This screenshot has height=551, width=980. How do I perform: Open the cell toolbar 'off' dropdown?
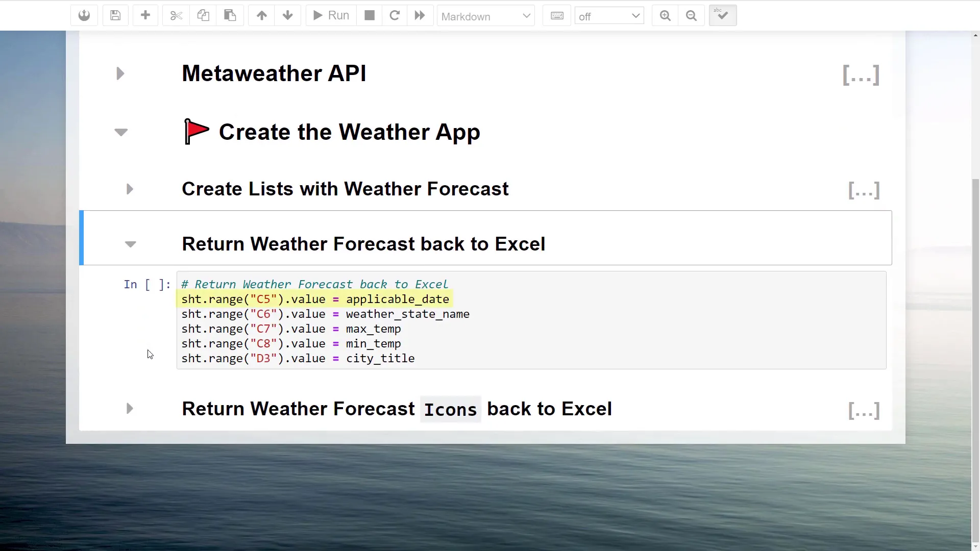(609, 15)
